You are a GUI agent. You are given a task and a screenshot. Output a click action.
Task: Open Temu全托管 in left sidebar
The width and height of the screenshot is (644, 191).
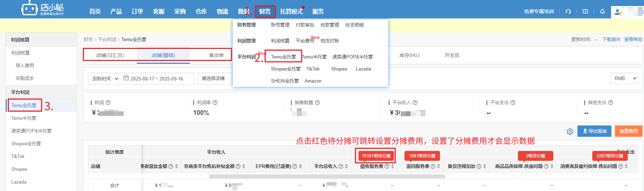tap(24, 105)
